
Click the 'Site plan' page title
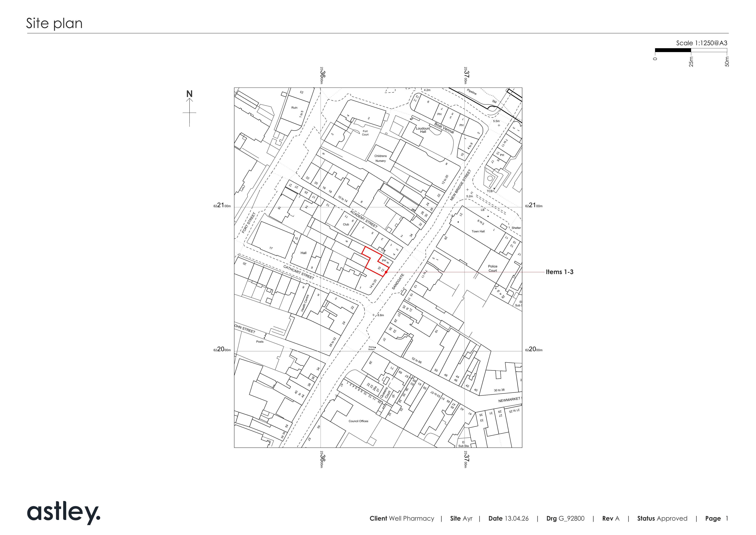point(54,23)
